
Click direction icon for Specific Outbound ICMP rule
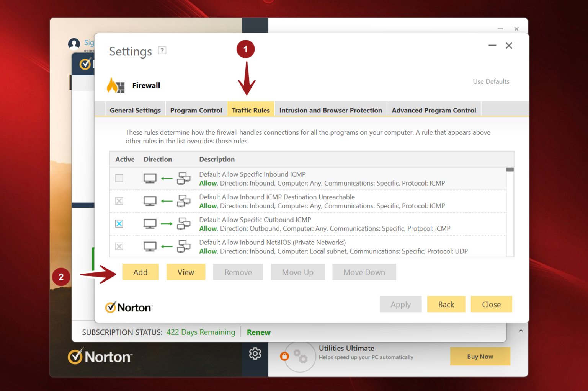[x=167, y=224]
